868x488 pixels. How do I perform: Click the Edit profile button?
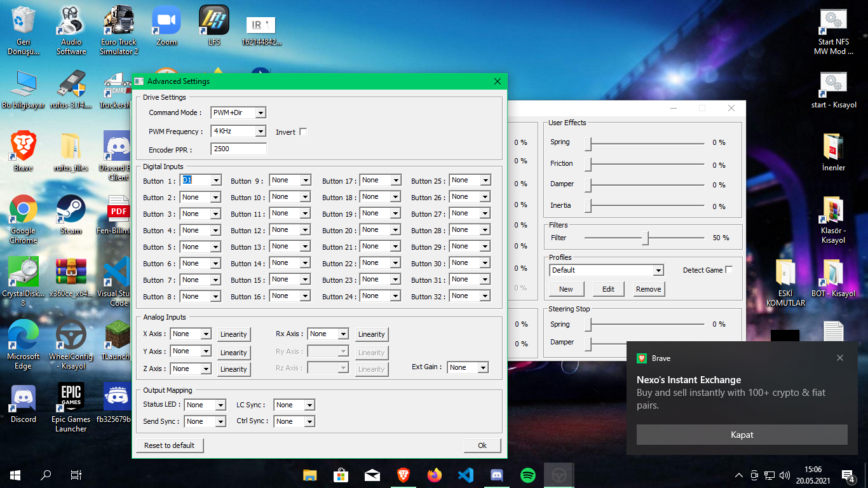(x=608, y=289)
